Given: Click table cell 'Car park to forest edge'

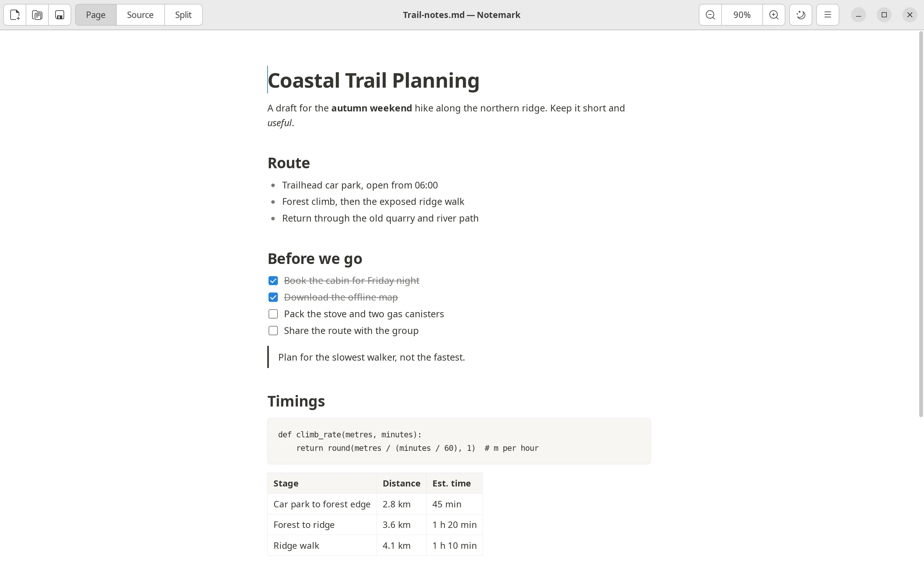Looking at the screenshot, I should point(322,504).
